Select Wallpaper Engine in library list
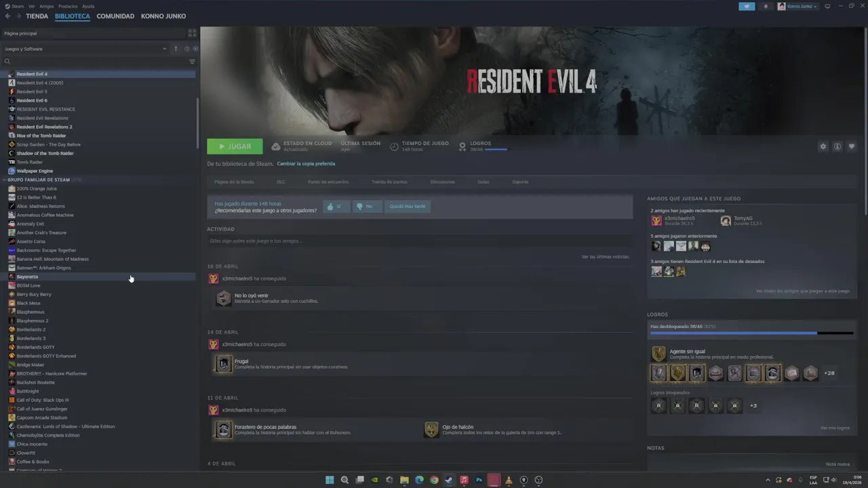The image size is (868, 488). pos(98,171)
